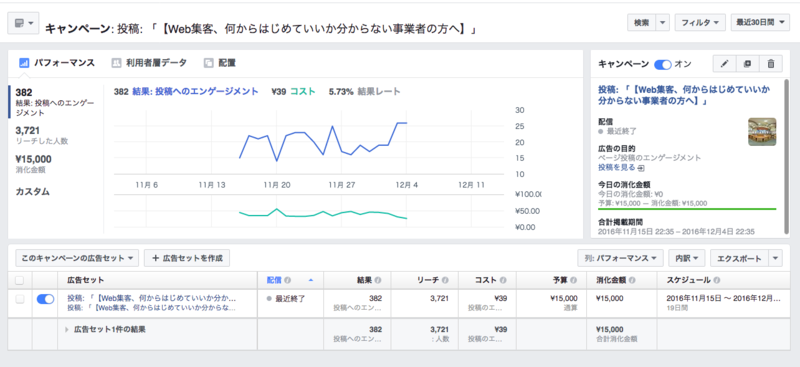The width and height of the screenshot is (800, 367).
Task: Open the ad set name link in table row
Action: (152, 298)
